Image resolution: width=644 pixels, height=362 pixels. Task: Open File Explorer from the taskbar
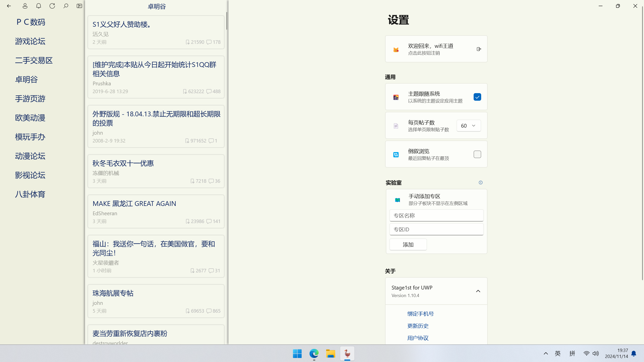point(330,353)
